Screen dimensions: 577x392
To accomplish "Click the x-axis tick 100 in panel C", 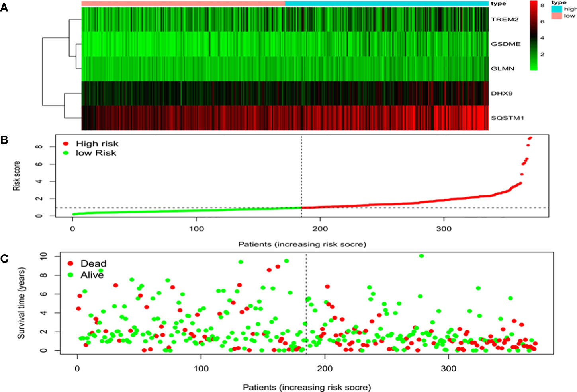I will tap(201, 369).
